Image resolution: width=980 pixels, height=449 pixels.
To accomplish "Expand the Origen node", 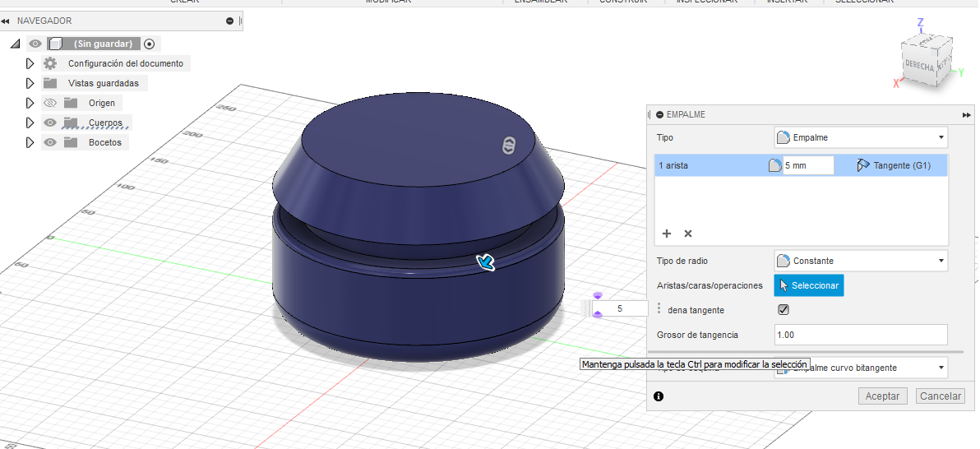I will click(30, 103).
